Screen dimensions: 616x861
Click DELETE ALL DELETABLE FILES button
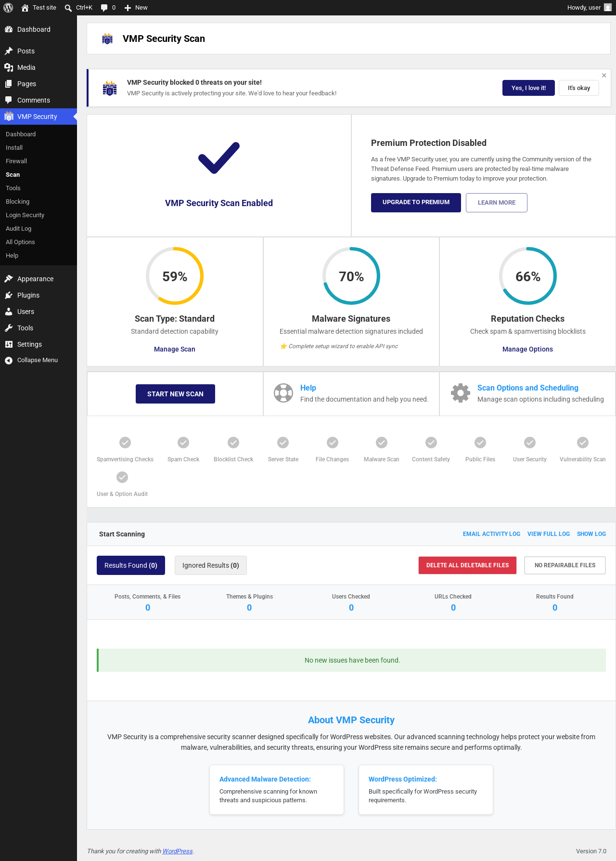click(468, 565)
